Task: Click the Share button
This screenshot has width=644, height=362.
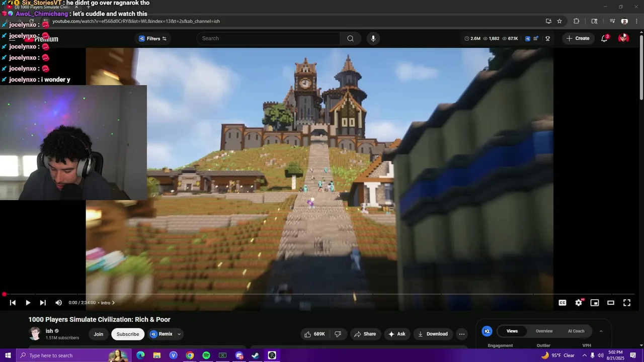Action: point(365,334)
